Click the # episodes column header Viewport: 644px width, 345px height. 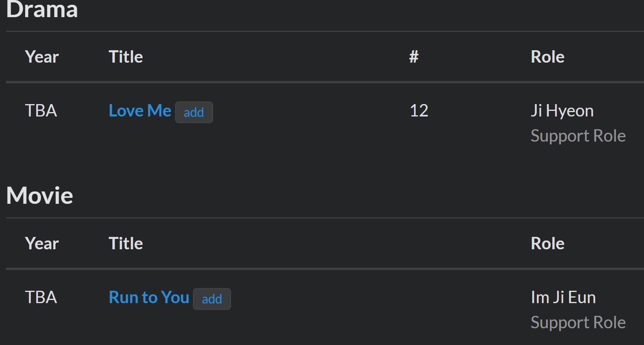(414, 57)
